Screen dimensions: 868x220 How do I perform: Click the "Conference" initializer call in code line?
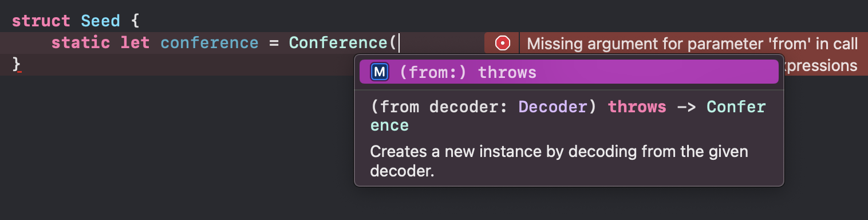coord(338,43)
